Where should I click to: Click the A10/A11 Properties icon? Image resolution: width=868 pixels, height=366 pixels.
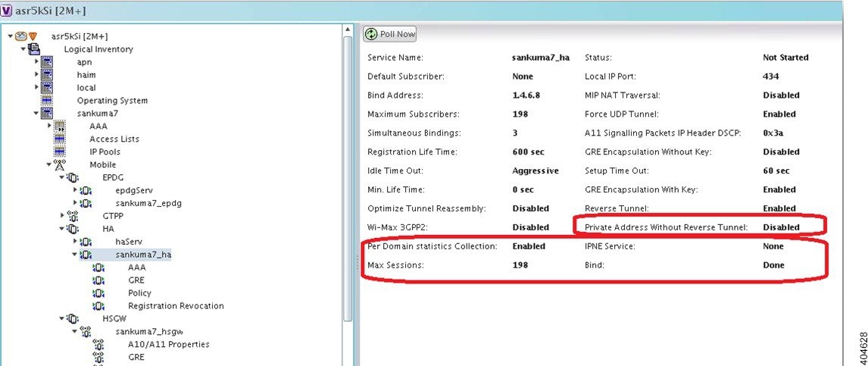tap(98, 344)
